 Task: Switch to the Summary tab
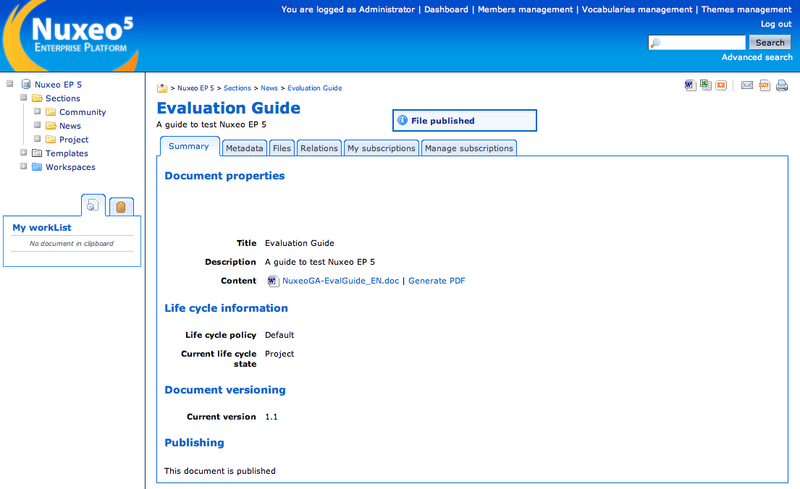189,146
